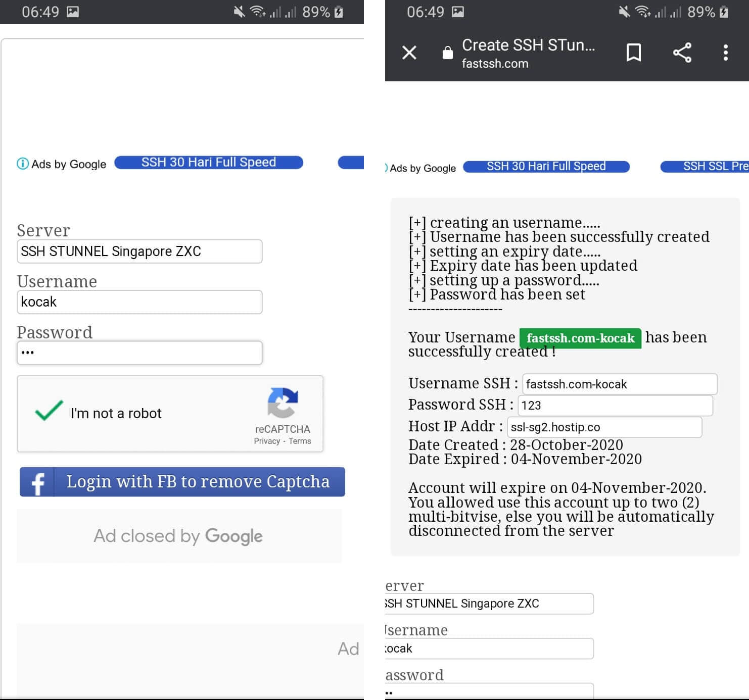Click the Ads by Google label, left screen
This screenshot has height=700, width=749.
pos(69,164)
